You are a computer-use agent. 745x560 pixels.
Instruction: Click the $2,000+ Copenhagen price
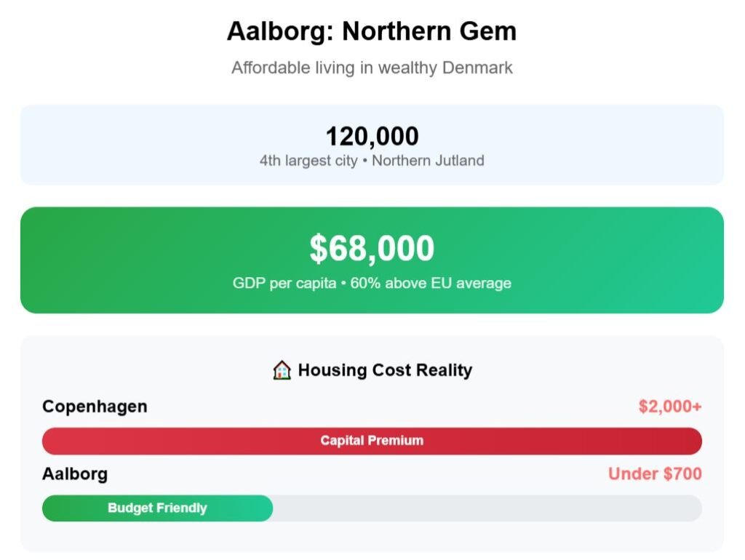670,407
